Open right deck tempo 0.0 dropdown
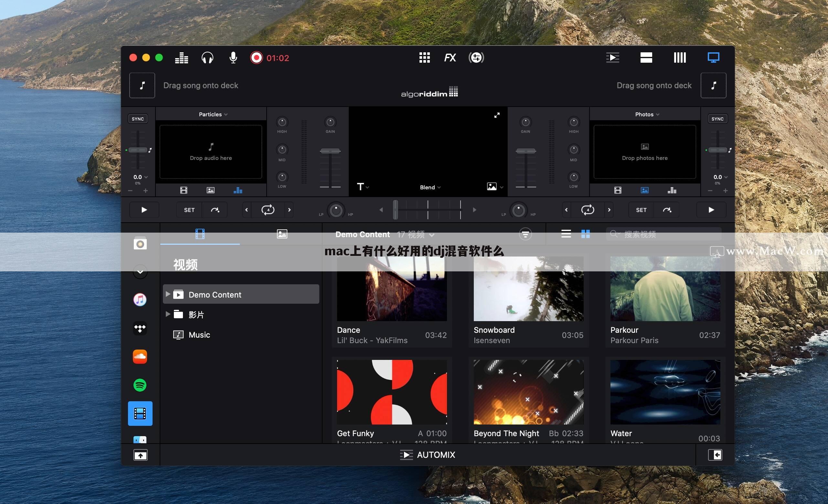This screenshot has height=504, width=828. coord(720,177)
